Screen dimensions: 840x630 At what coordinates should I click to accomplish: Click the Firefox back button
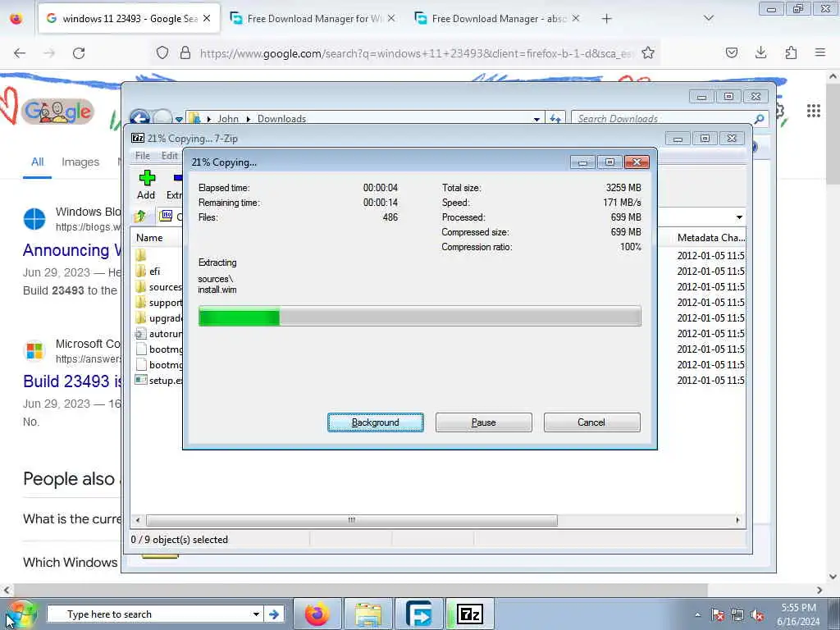pyautogui.click(x=20, y=52)
